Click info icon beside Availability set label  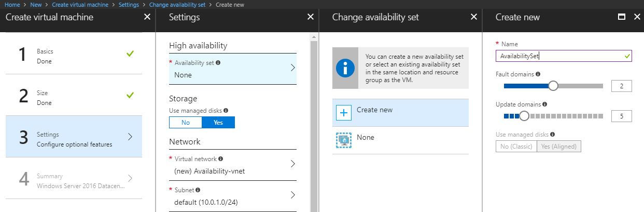218,63
